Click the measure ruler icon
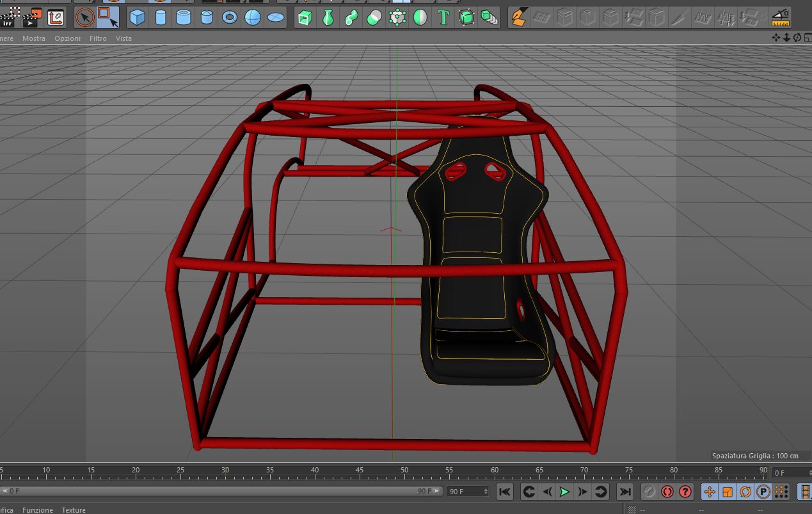The width and height of the screenshot is (812, 514). [780, 17]
